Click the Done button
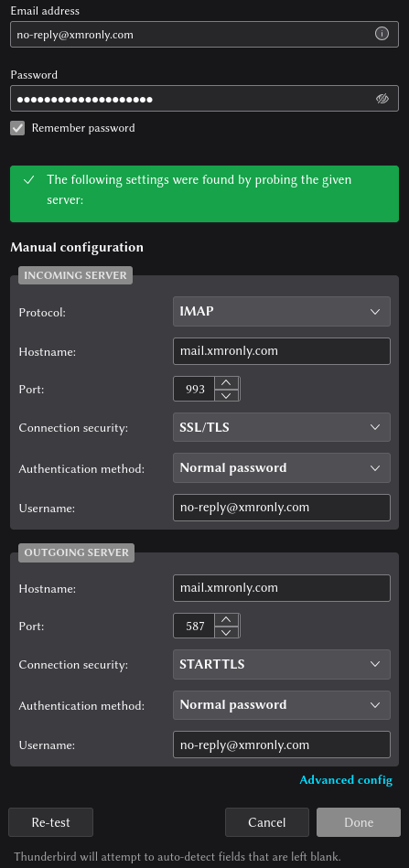 [359, 822]
